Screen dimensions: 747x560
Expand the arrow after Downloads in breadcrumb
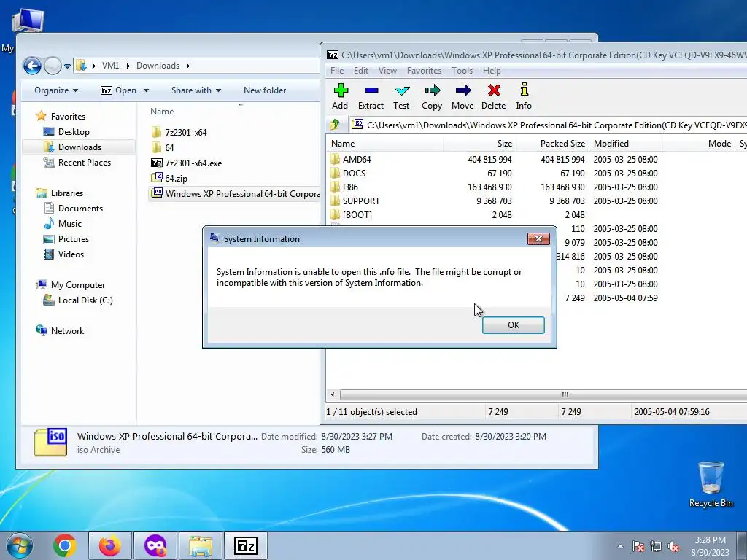click(x=187, y=66)
